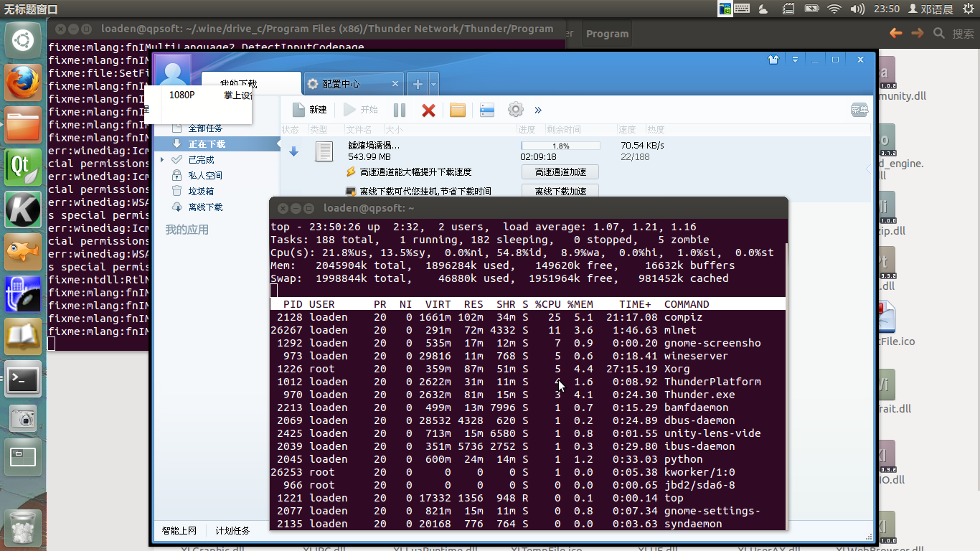Click the Thunder user avatar picture
The height and width of the screenshot is (551, 980).
pyautogui.click(x=173, y=71)
